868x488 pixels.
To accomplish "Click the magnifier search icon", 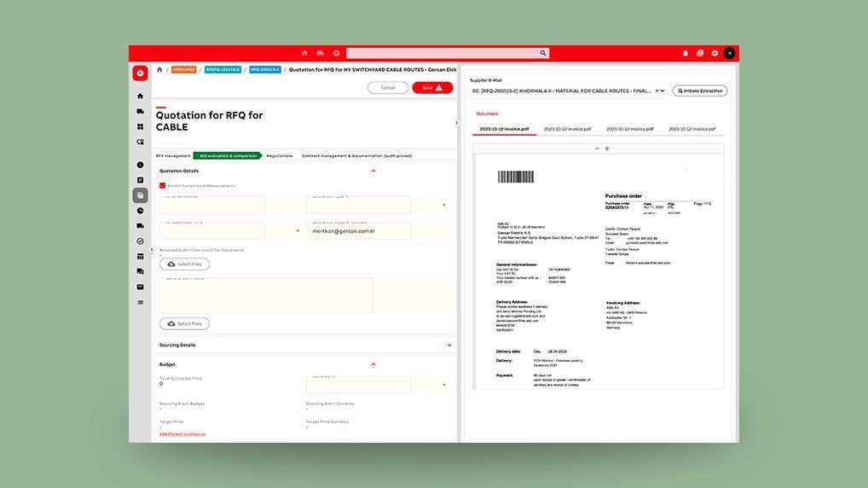I will (x=543, y=53).
